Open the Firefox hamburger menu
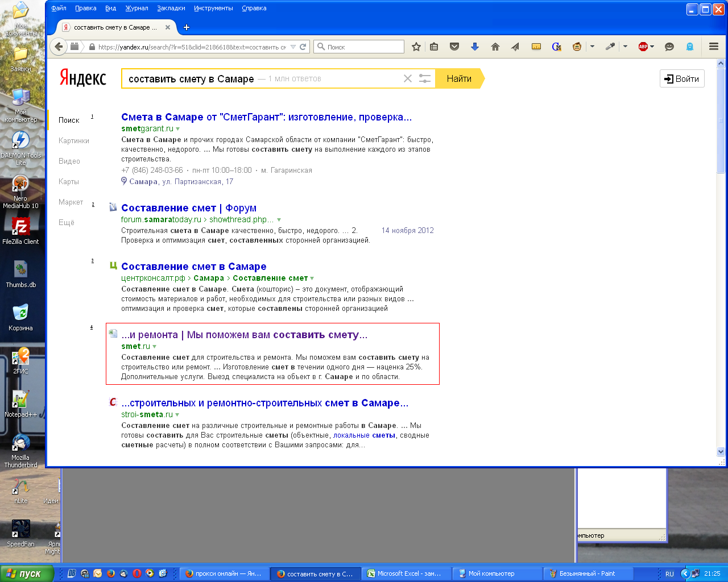The width and height of the screenshot is (728, 582). click(714, 47)
